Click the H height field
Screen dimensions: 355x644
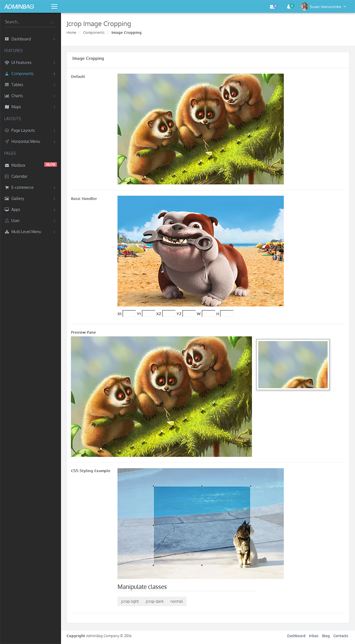227,314
